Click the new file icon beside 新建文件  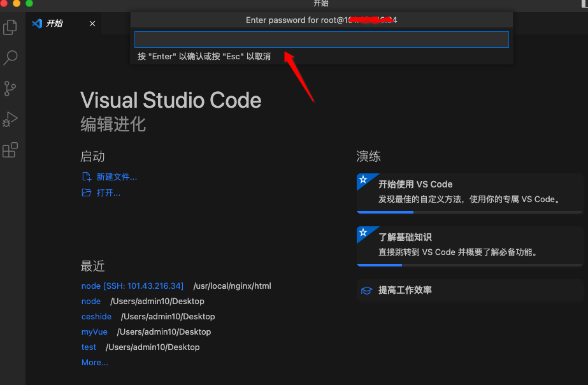pyautogui.click(x=87, y=177)
